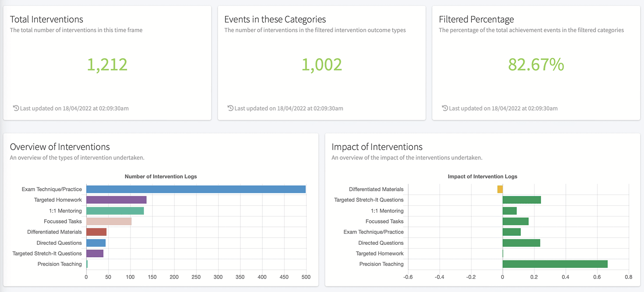Click the Exam Technique/Practice bar in Number chart
The width and height of the screenshot is (644, 292).
tap(196, 189)
